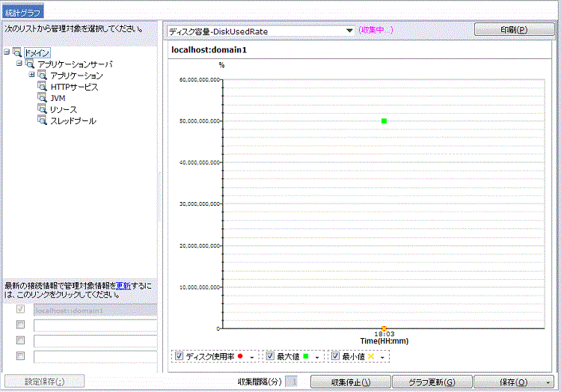Screen dimensions: 561x392
Task: Click the スレッドプール node icon
Action: [x=43, y=120]
